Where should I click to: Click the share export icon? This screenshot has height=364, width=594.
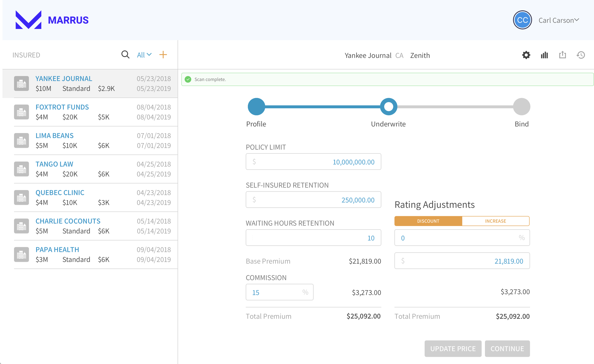562,55
